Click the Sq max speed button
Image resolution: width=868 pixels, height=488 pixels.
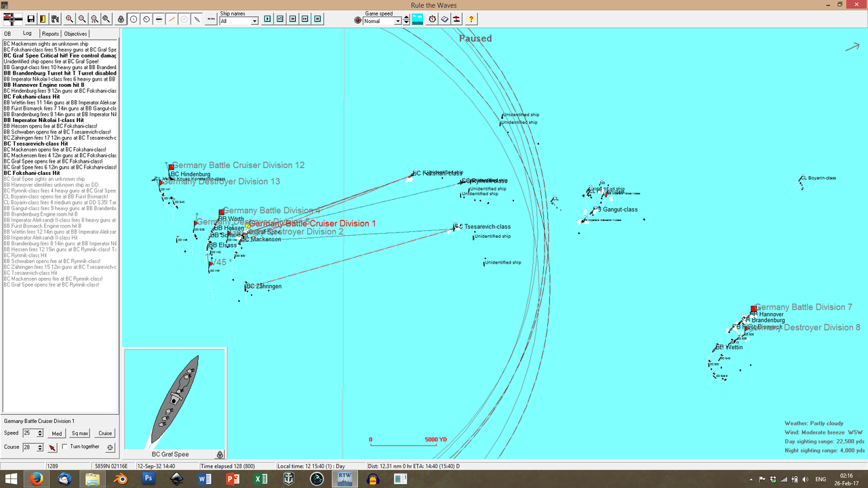[x=79, y=433]
